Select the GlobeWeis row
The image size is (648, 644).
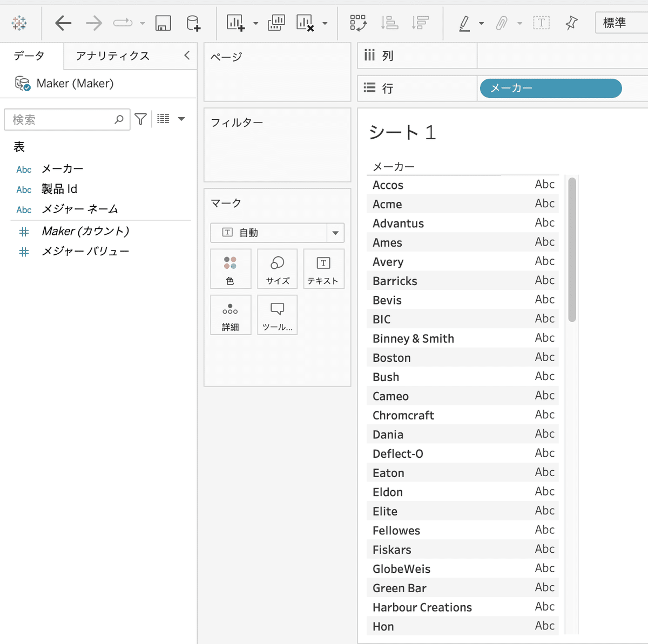(x=462, y=568)
